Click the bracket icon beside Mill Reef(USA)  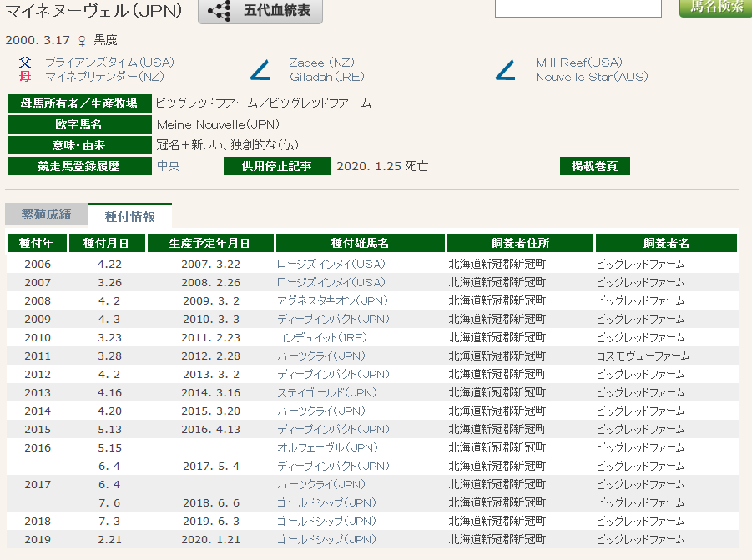tap(505, 70)
